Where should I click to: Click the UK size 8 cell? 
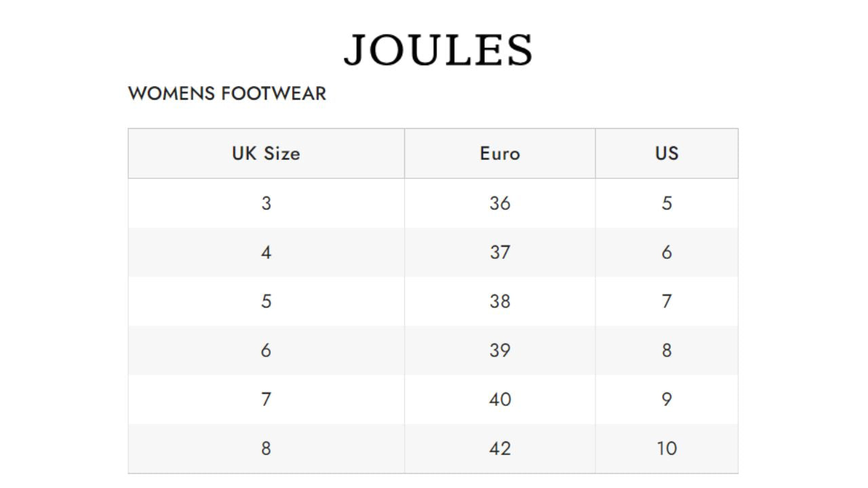[266, 449]
